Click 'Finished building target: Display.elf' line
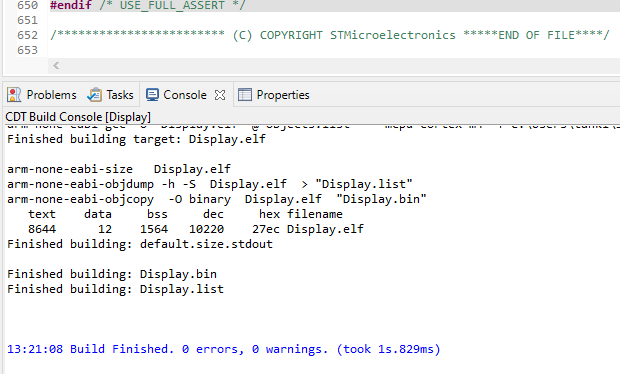The height and width of the screenshot is (374, 620). click(x=136, y=139)
